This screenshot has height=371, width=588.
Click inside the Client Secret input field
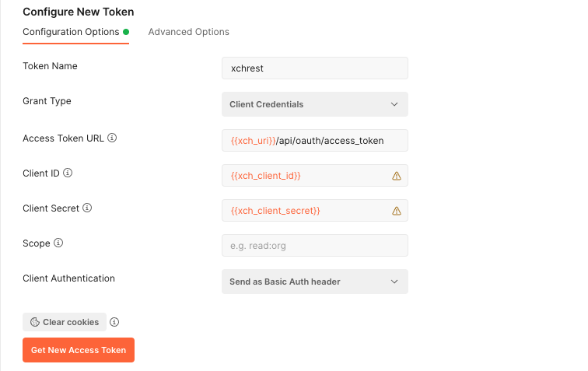[x=307, y=211]
